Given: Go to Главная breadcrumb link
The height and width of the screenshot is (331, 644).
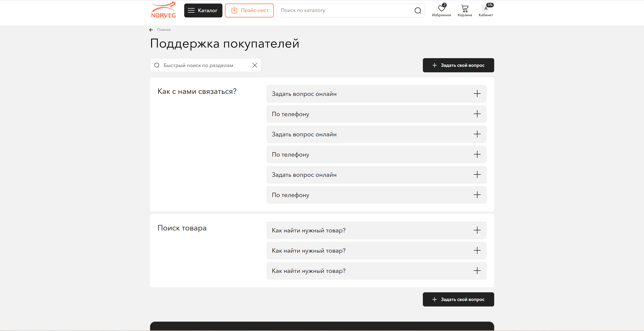Looking at the screenshot, I should [x=164, y=30].
